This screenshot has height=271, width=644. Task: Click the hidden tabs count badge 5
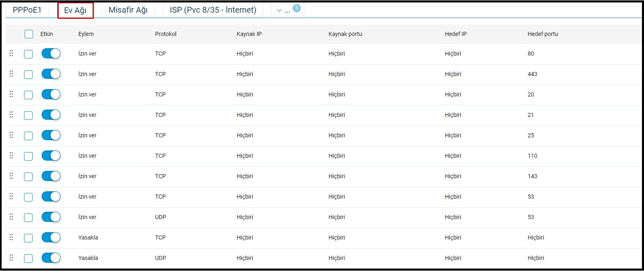click(297, 8)
